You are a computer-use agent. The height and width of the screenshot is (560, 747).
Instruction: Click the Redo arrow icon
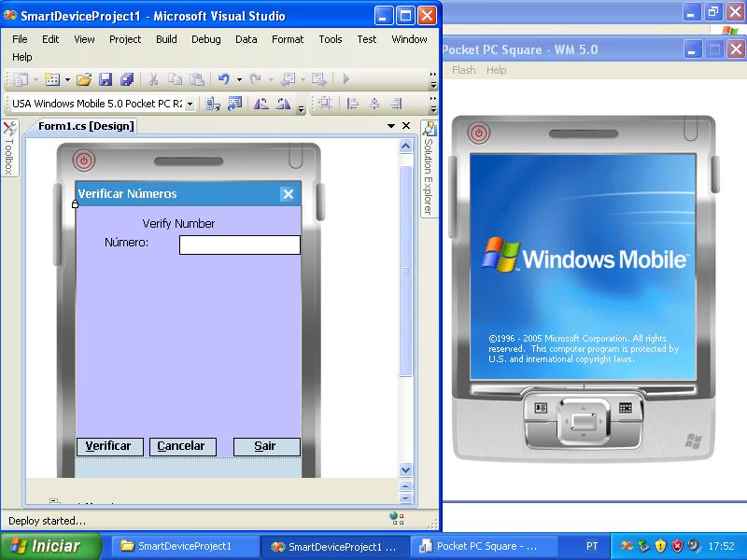click(x=256, y=79)
